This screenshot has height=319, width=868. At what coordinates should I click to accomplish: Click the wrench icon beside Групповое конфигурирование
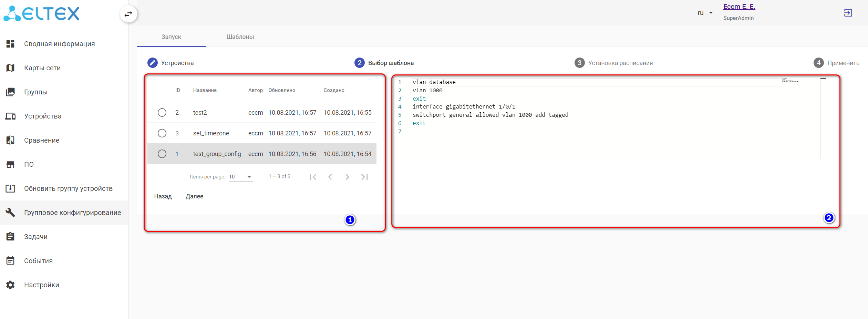point(10,213)
